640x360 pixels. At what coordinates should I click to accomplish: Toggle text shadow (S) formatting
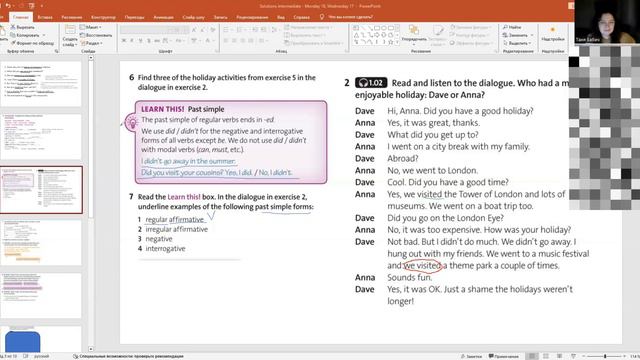tap(149, 40)
